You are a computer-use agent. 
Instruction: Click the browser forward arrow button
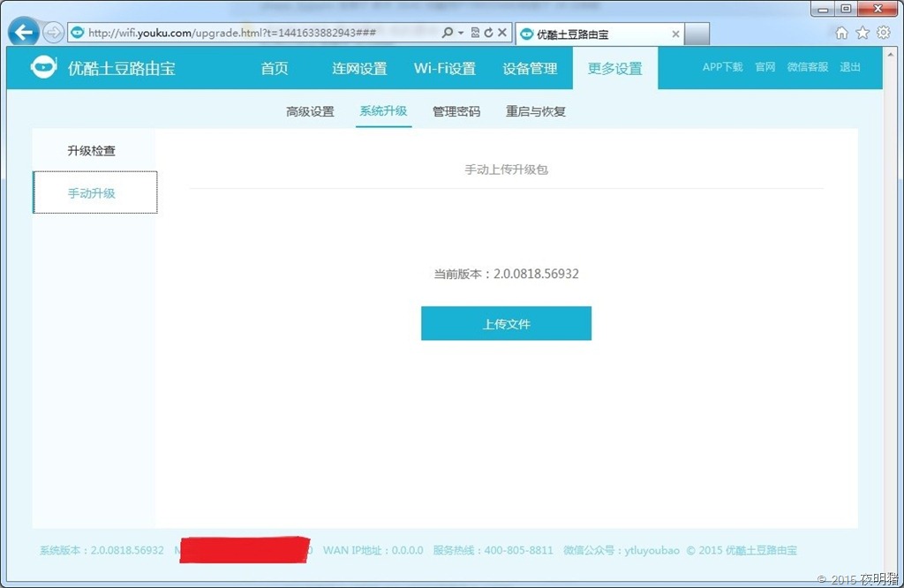(x=53, y=33)
